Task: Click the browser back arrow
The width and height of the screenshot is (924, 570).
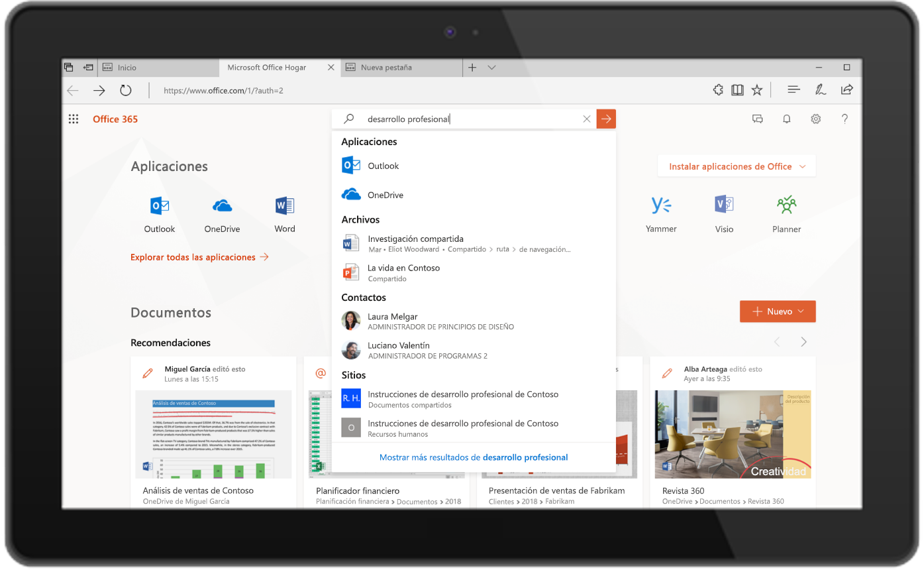Action: pos(73,90)
